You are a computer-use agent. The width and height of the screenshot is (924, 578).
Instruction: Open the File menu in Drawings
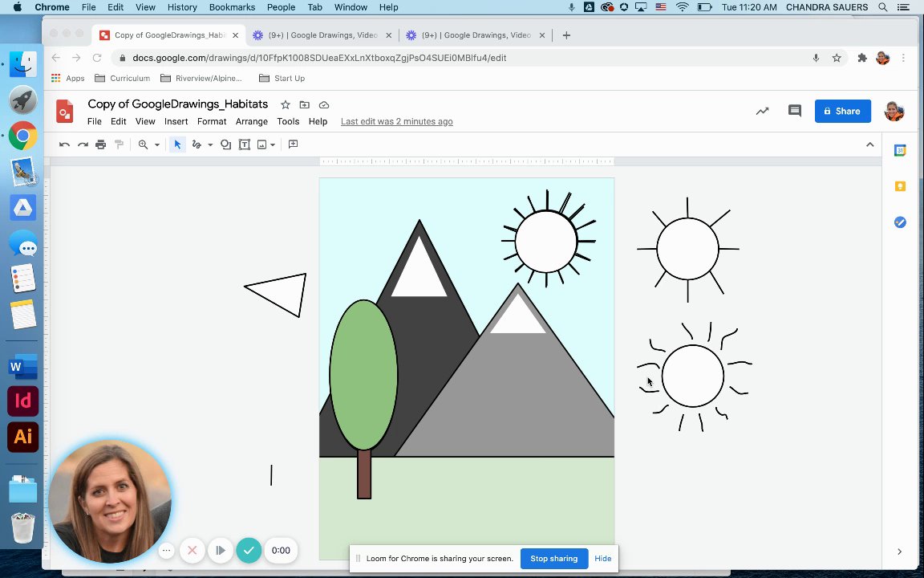[95, 121]
